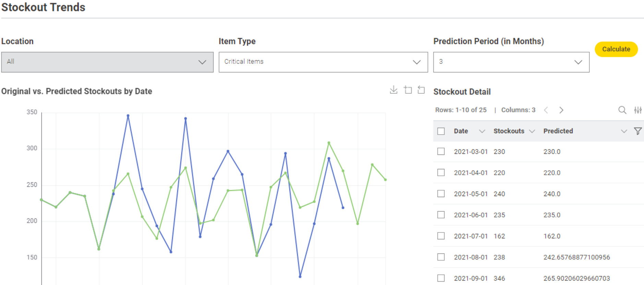
Task: Click the chart download icon
Action: [x=394, y=90]
